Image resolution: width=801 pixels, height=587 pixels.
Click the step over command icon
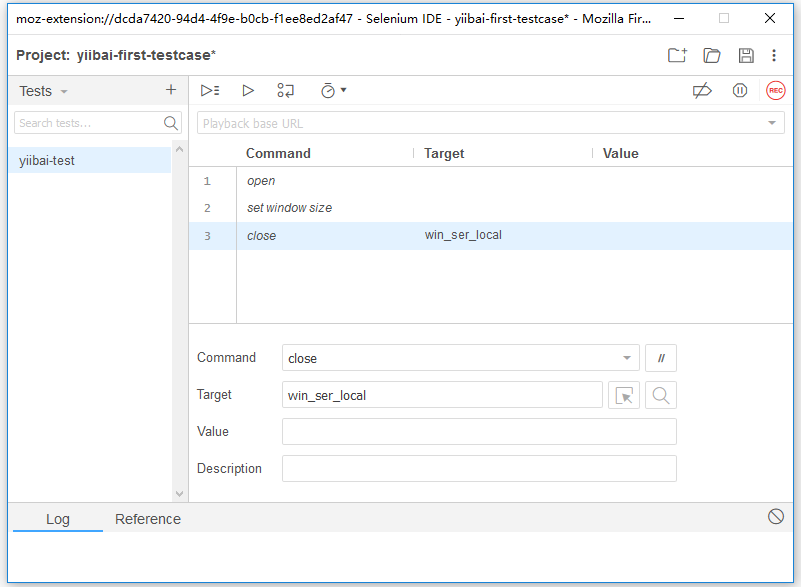point(286,90)
